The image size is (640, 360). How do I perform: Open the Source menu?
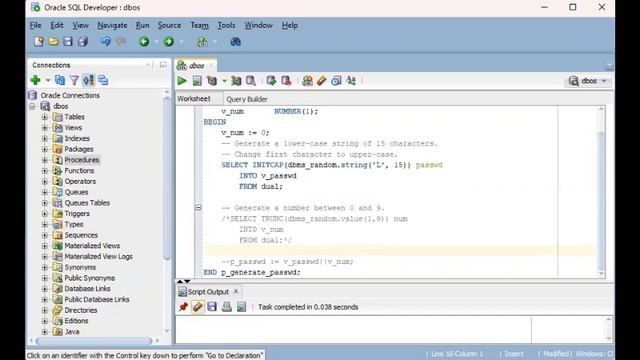coord(169,25)
